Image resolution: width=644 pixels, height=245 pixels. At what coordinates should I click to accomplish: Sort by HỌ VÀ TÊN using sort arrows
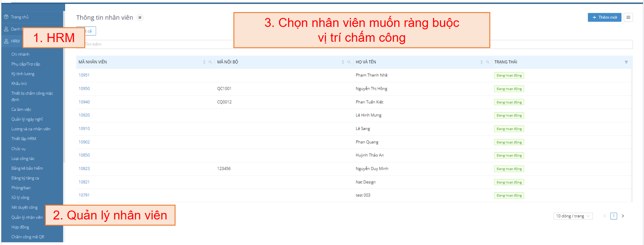point(481,62)
